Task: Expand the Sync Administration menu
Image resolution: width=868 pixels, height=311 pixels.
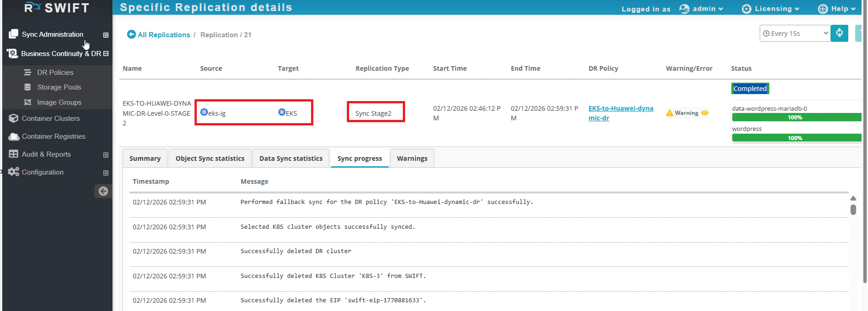Action: 106,35
